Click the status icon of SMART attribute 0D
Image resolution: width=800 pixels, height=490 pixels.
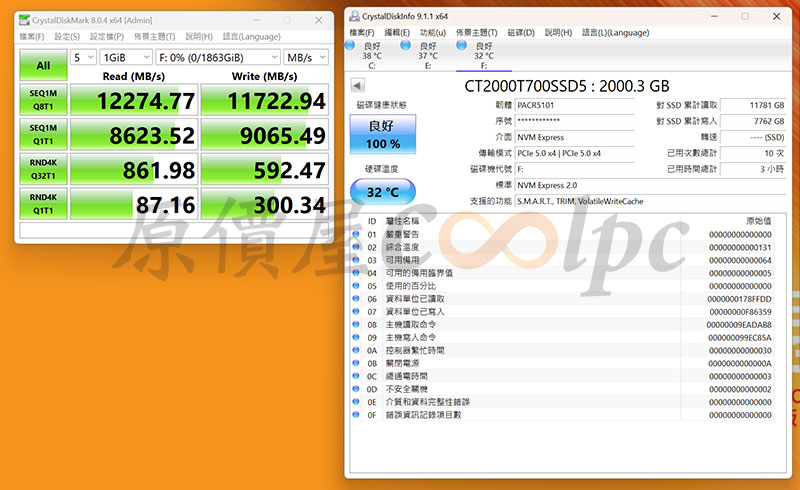pyautogui.click(x=356, y=389)
